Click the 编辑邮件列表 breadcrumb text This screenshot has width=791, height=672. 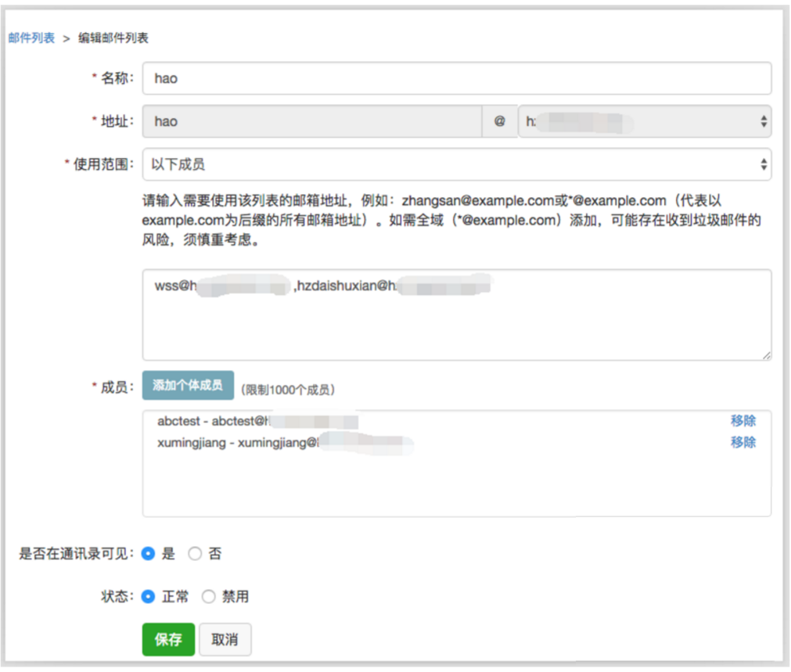pos(113,38)
